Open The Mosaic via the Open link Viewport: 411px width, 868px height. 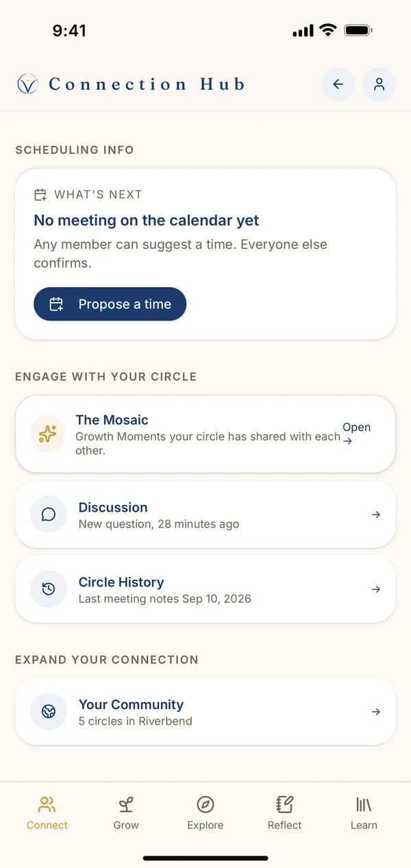pyautogui.click(x=356, y=434)
